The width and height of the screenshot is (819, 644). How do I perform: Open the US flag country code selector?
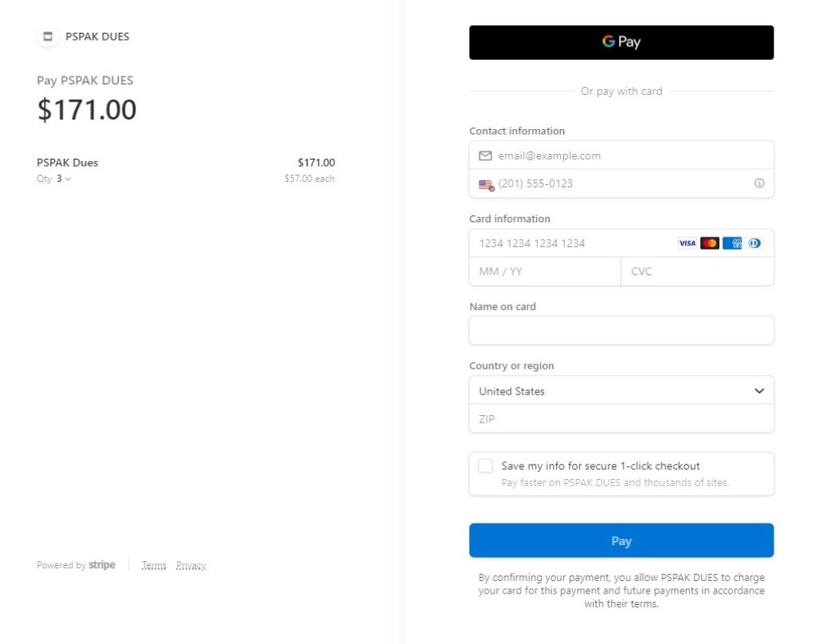(x=486, y=185)
